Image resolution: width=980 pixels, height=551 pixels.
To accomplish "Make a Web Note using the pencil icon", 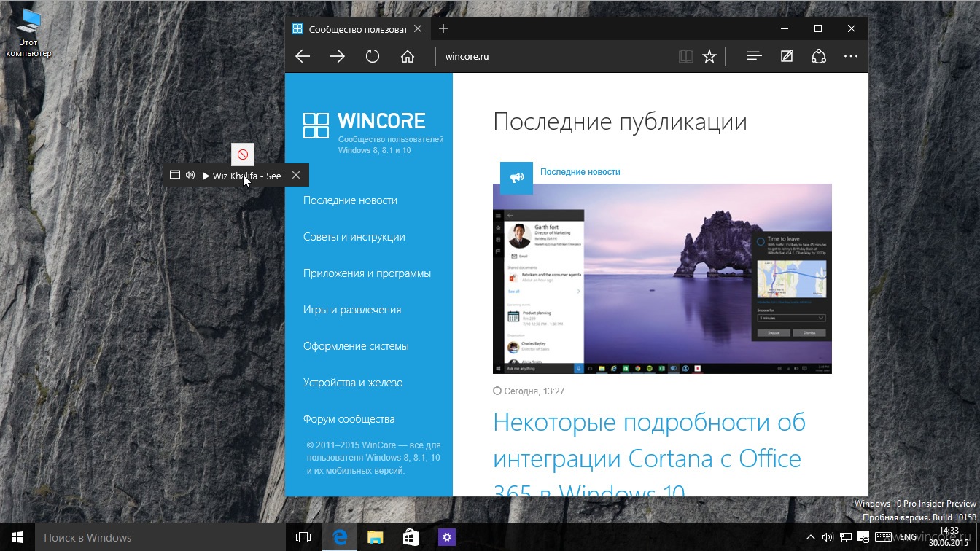I will click(x=787, y=56).
